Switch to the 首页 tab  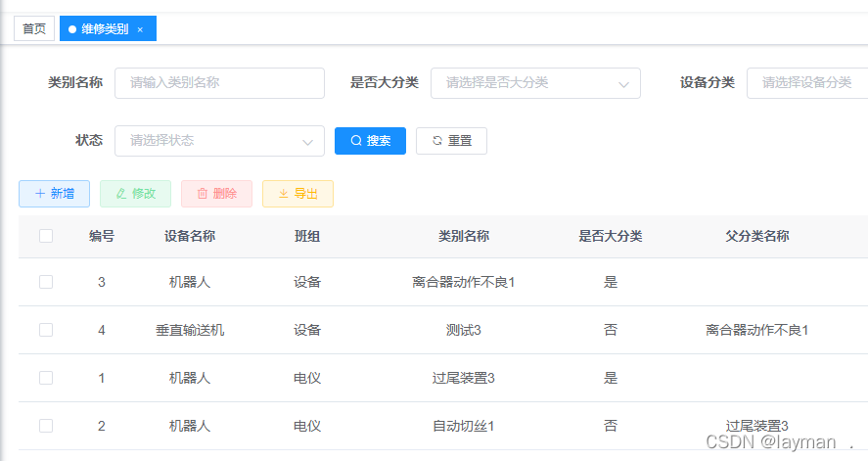(x=34, y=28)
